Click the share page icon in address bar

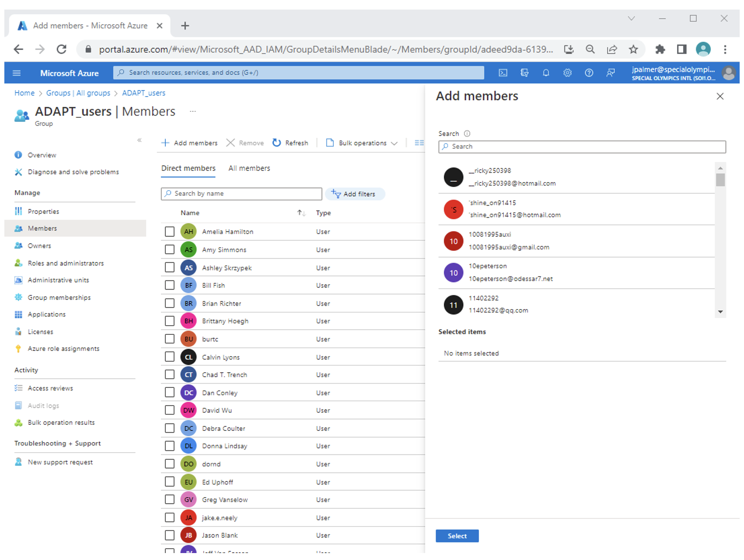(x=612, y=49)
